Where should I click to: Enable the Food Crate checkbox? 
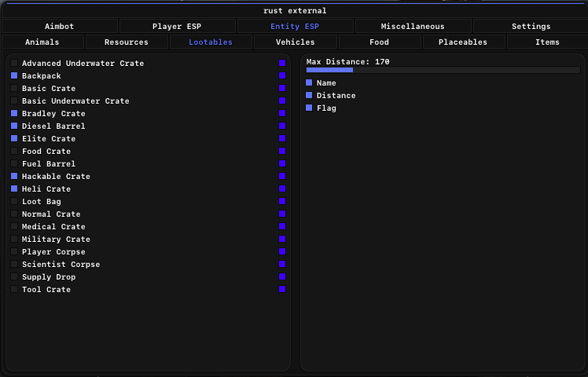pos(14,151)
